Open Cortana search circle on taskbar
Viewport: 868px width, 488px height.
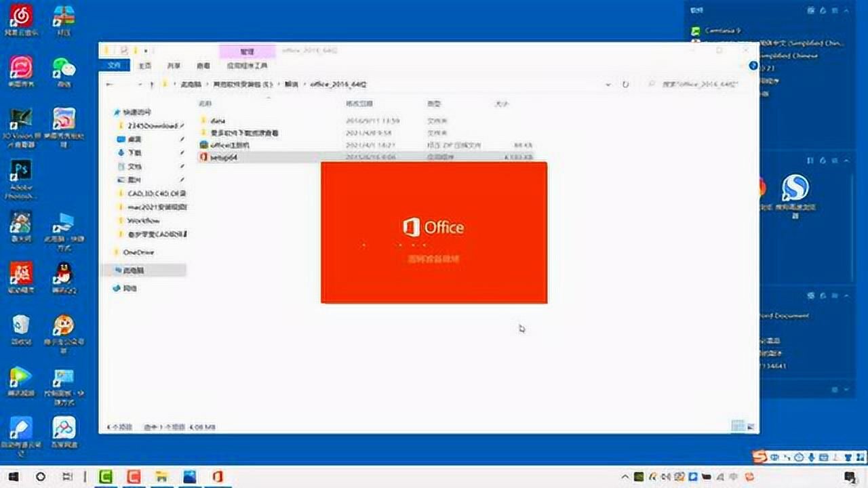(41, 477)
